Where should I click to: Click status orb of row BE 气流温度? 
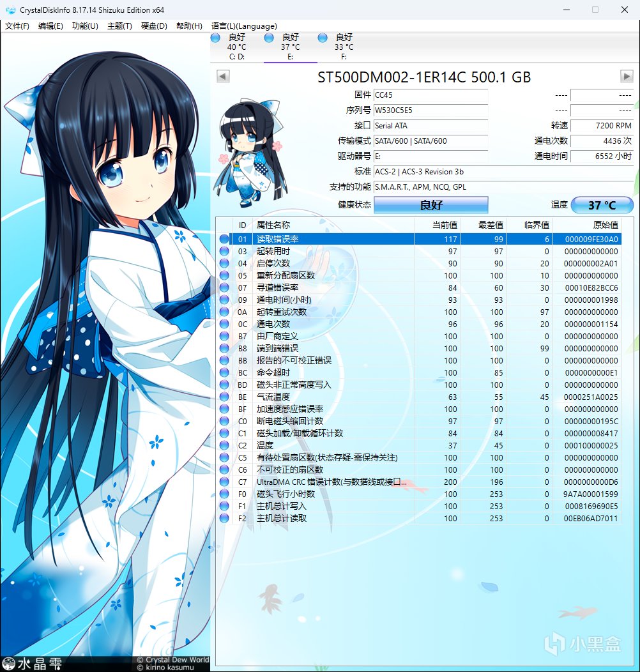[224, 397]
